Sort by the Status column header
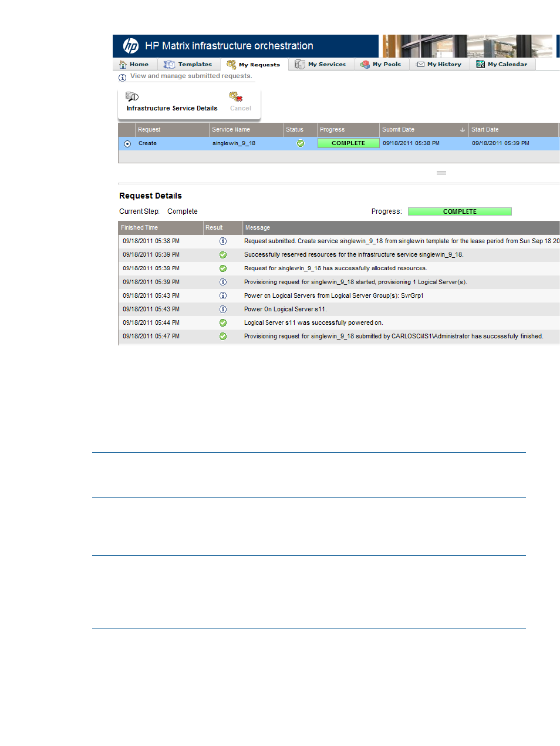This screenshot has width=560, height=746. coord(300,130)
